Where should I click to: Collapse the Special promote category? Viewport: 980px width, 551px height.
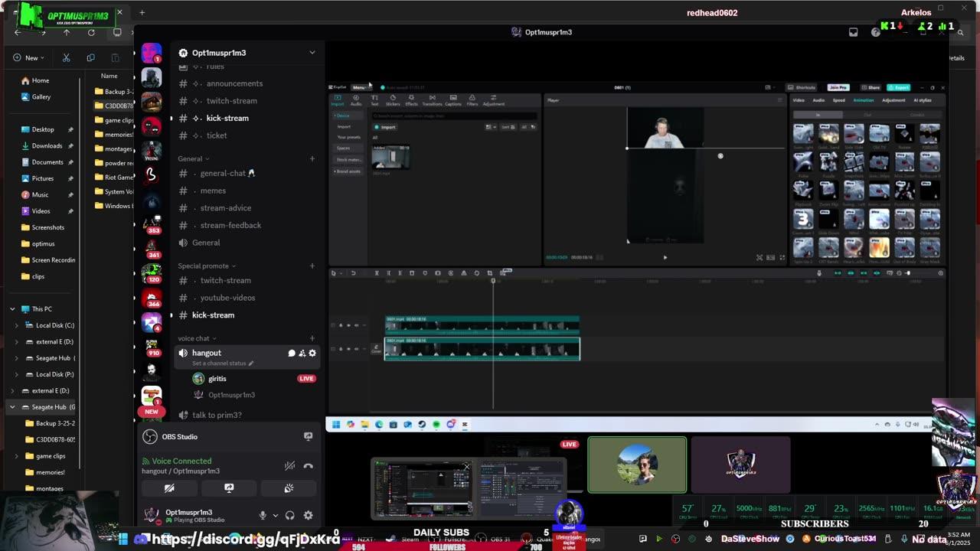[x=207, y=266]
